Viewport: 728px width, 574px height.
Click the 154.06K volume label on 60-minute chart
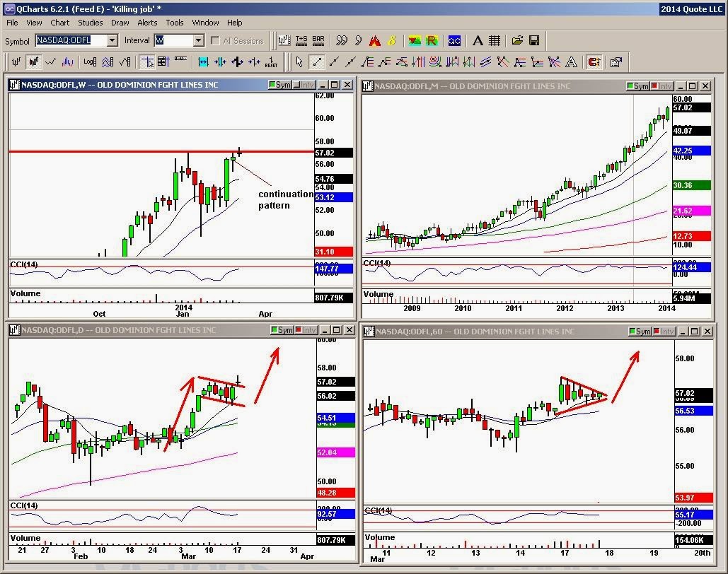tap(693, 540)
